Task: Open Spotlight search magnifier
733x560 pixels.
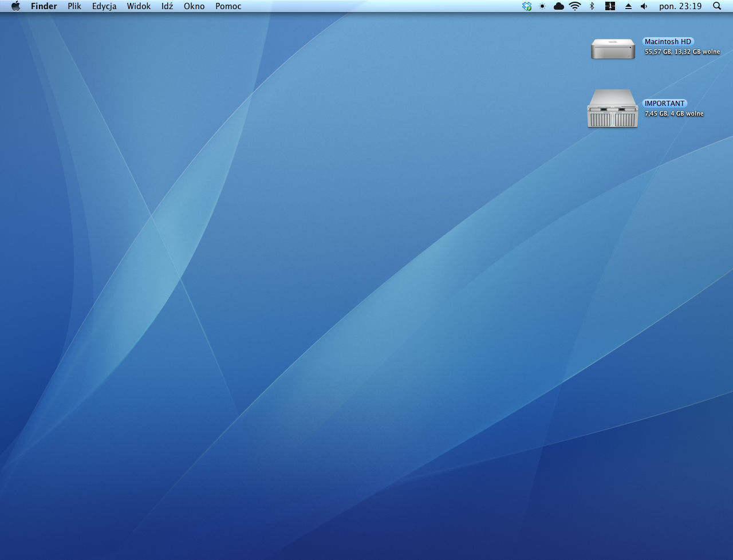Action: 717,6
